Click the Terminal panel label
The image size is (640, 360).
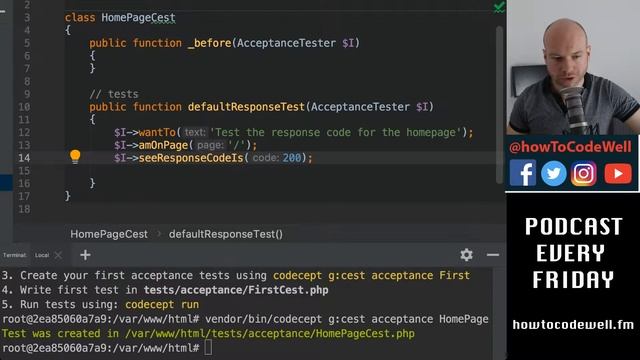tap(14, 255)
